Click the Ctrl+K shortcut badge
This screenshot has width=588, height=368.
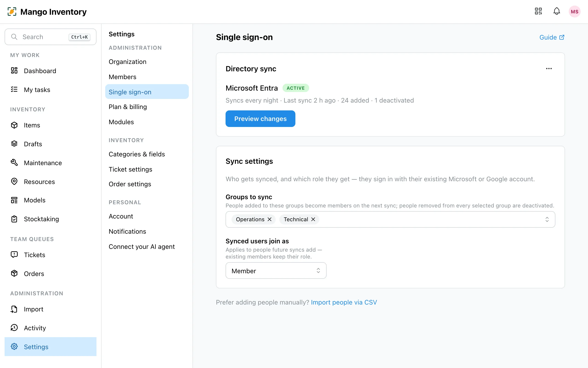[x=79, y=37]
